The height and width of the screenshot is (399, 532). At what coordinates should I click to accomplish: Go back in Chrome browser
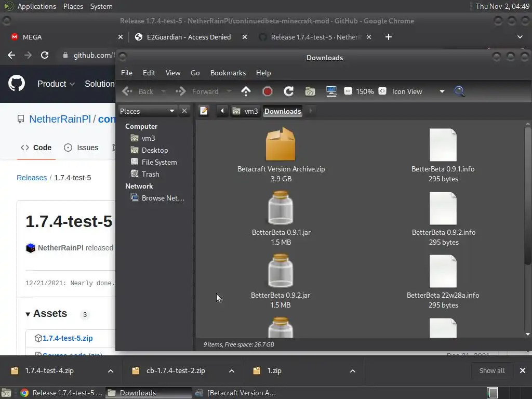(x=11, y=55)
